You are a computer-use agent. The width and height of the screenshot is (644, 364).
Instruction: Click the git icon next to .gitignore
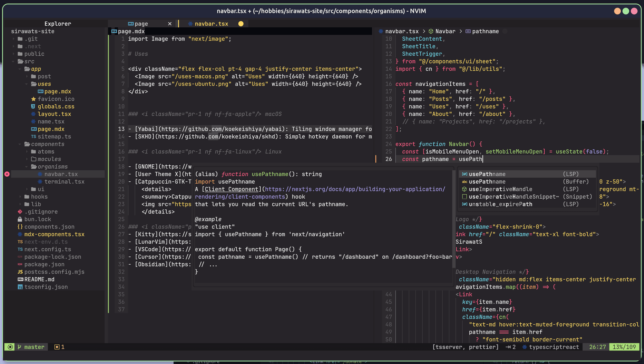point(20,212)
